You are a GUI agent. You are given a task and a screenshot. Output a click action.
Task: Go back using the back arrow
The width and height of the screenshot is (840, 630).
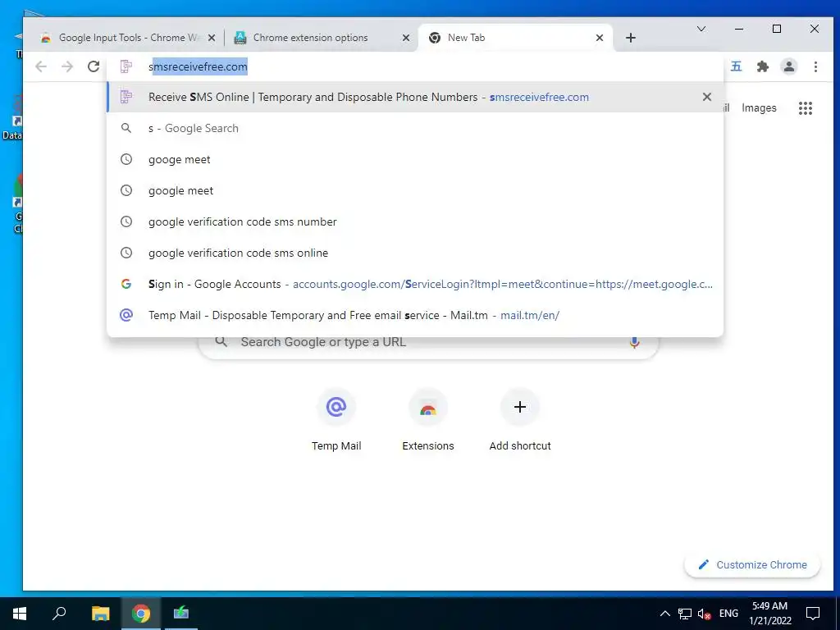41,66
